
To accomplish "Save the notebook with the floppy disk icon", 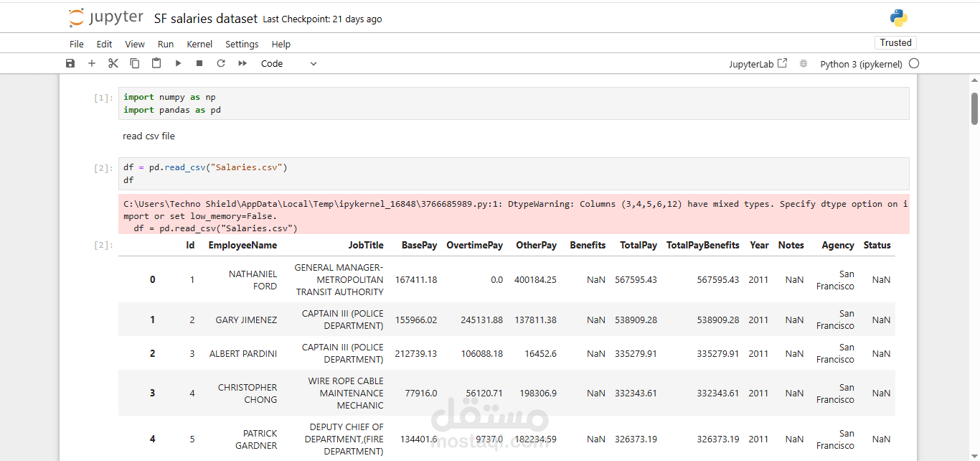I will click(70, 63).
